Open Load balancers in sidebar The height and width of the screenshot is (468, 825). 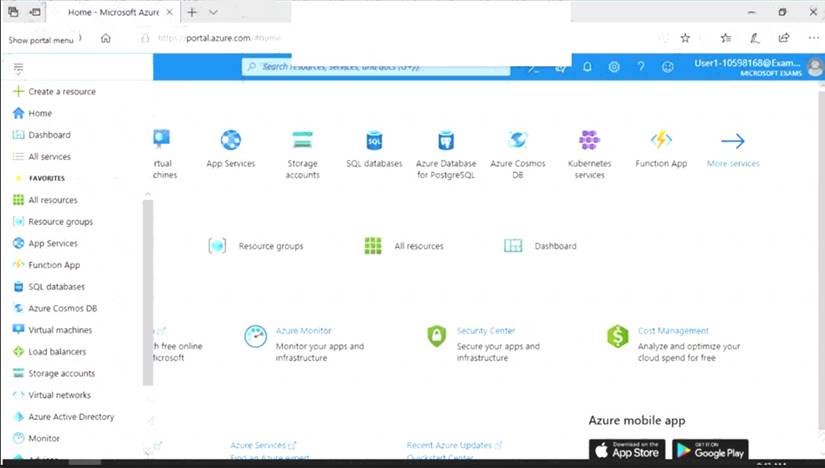point(49,351)
